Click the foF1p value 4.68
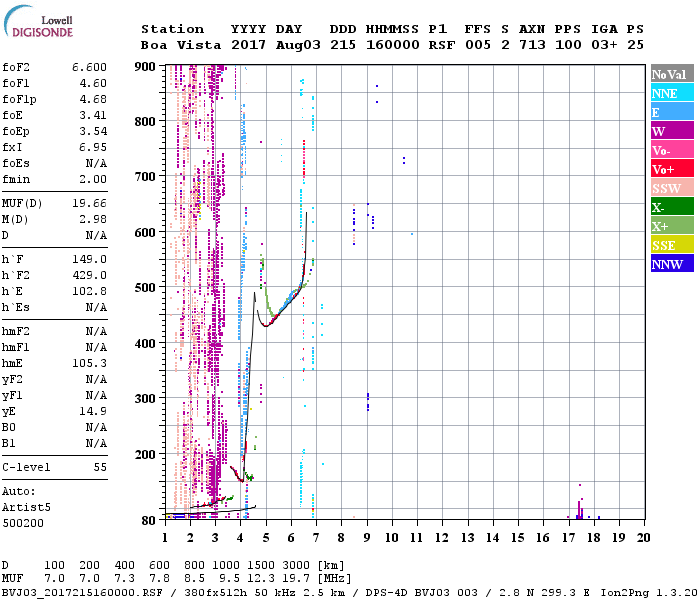 click(x=93, y=99)
